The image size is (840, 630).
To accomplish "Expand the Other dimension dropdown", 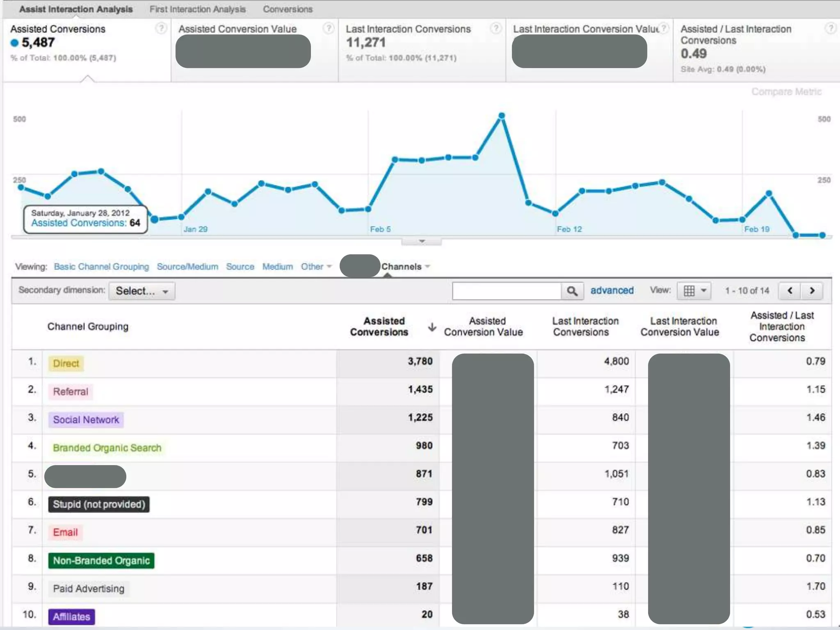I will [316, 267].
